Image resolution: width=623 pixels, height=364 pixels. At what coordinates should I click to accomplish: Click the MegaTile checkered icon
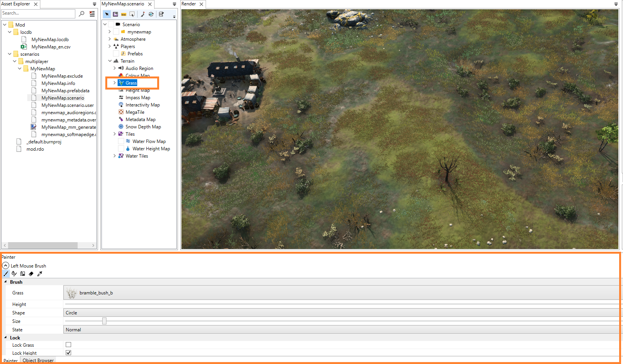[x=121, y=112]
